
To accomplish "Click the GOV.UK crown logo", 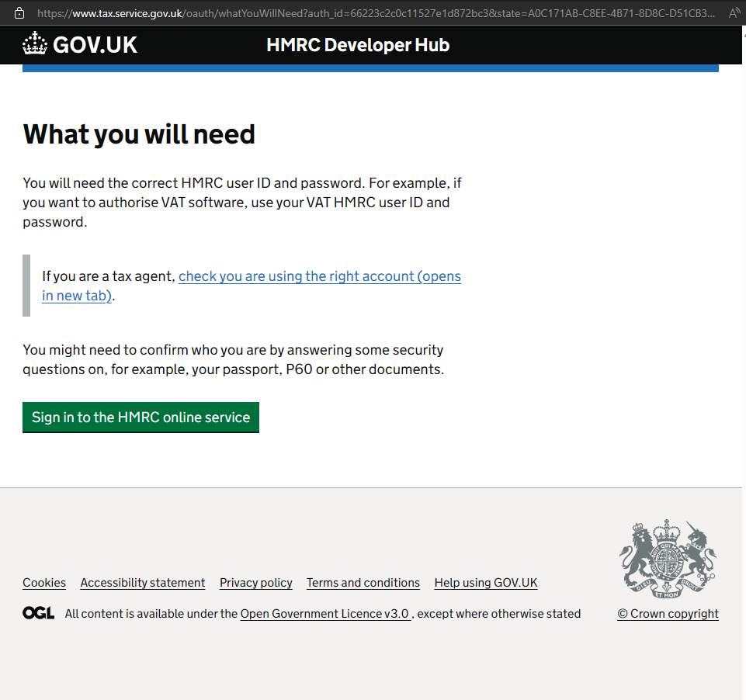I will (35, 43).
